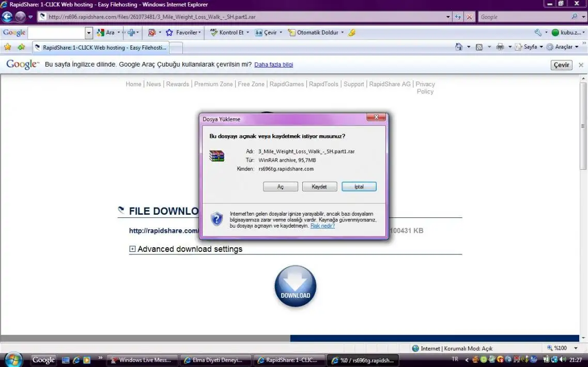
Task: Click the Home icon in the command bar
Action: (x=459, y=47)
